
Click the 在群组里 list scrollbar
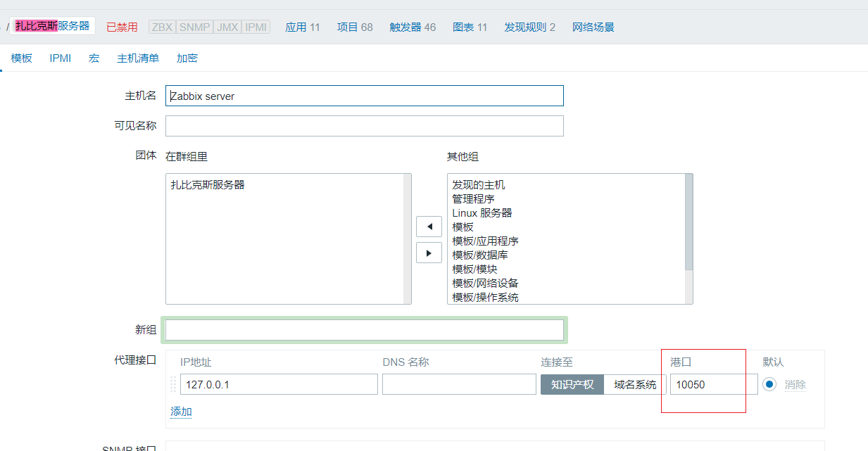[408, 239]
